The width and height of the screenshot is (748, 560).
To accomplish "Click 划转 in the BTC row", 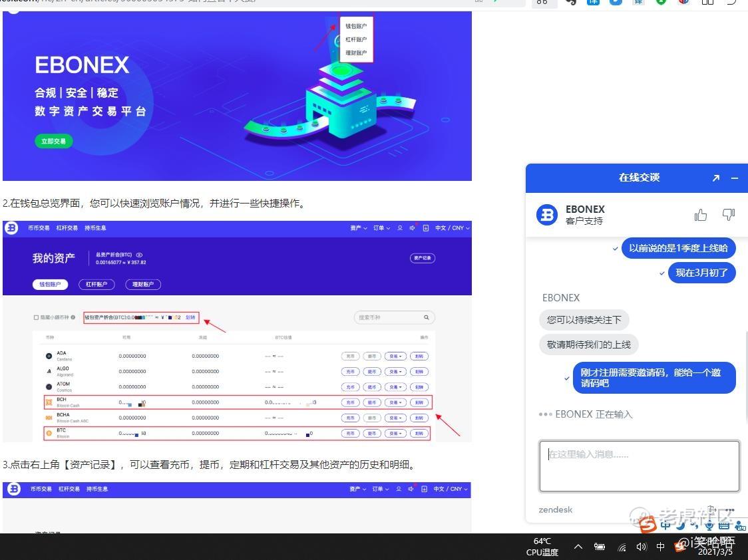I will (419, 433).
